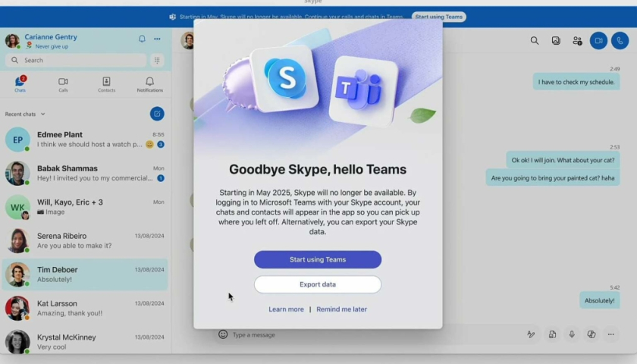Click the Start using Teams button in dialog

[x=318, y=259]
